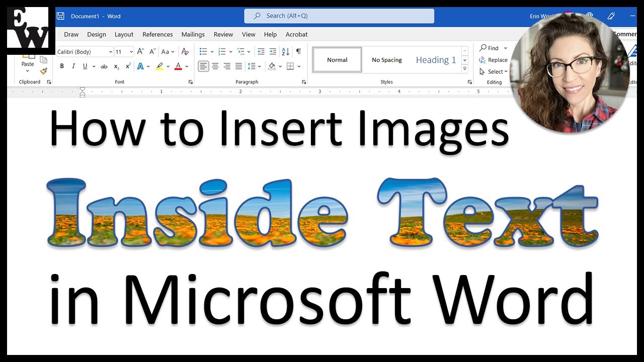Open the Font dialog launcher
This screenshot has width=644, height=362.
coord(191,82)
